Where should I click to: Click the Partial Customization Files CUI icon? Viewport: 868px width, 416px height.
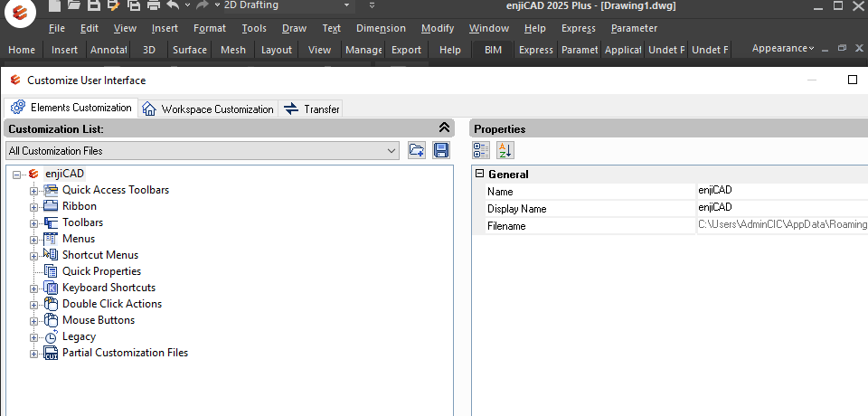[51, 353]
